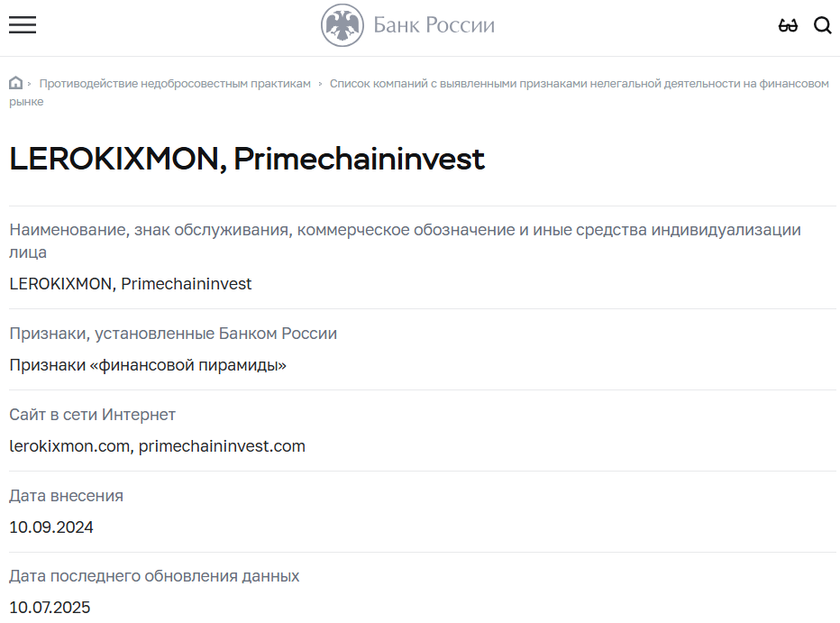Click the name value below the "Наименование" label

tap(131, 284)
